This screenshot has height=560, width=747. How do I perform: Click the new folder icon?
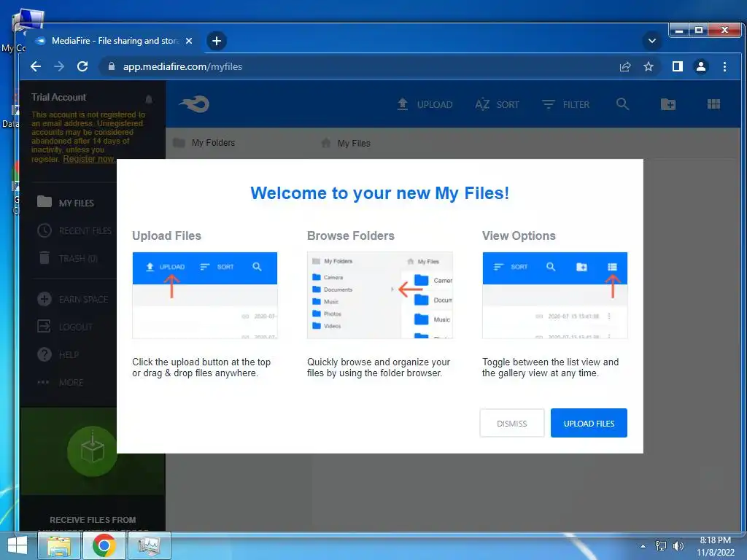[668, 104]
